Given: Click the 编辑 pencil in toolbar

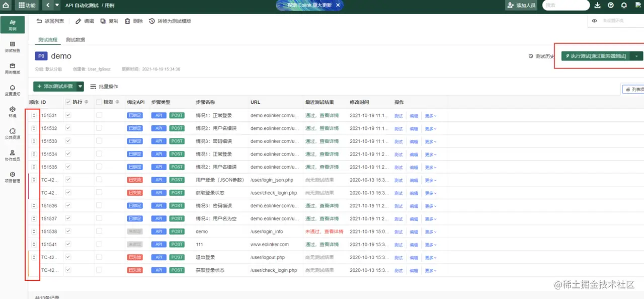Looking at the screenshot, I should pyautogui.click(x=85, y=21).
